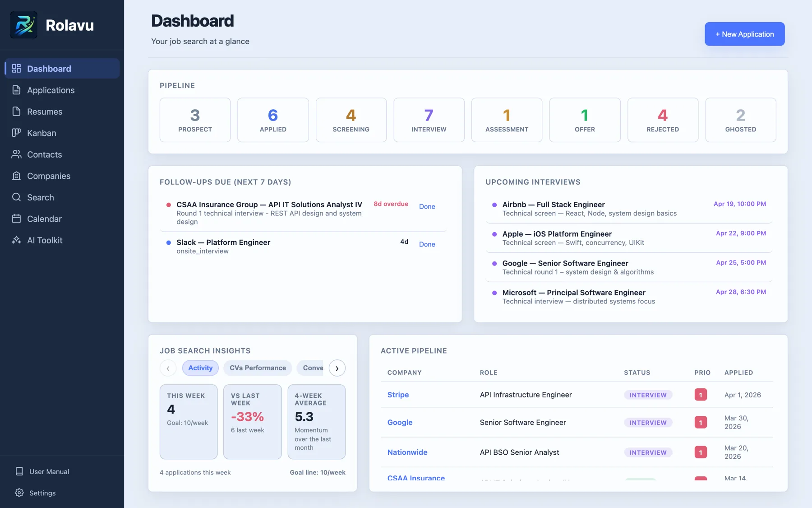Image resolution: width=812 pixels, height=508 pixels.
Task: Open the Resumes section
Action: coord(16,112)
